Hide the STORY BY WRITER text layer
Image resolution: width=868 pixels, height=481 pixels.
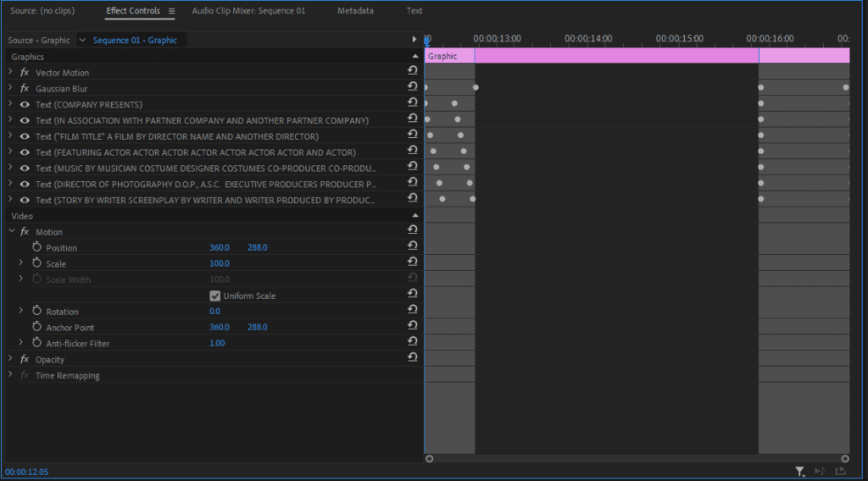[x=25, y=200]
